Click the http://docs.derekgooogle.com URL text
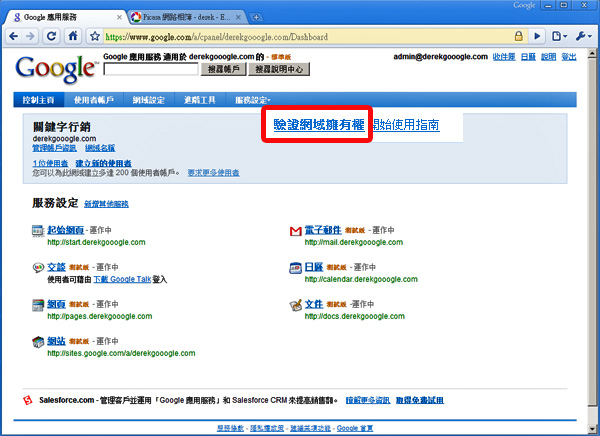The image size is (600, 436). (355, 316)
